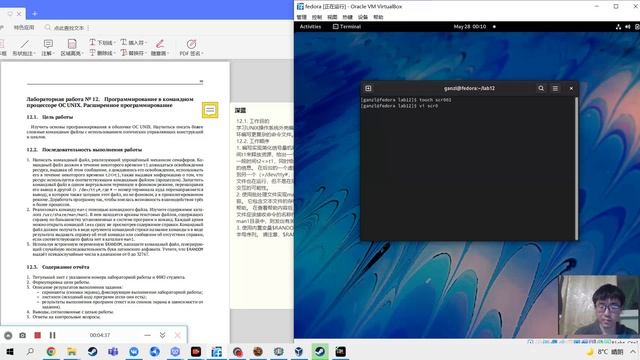Apply strikethrough (删除线) markup
Screen dimensions: 640x360
click(x=102, y=53)
